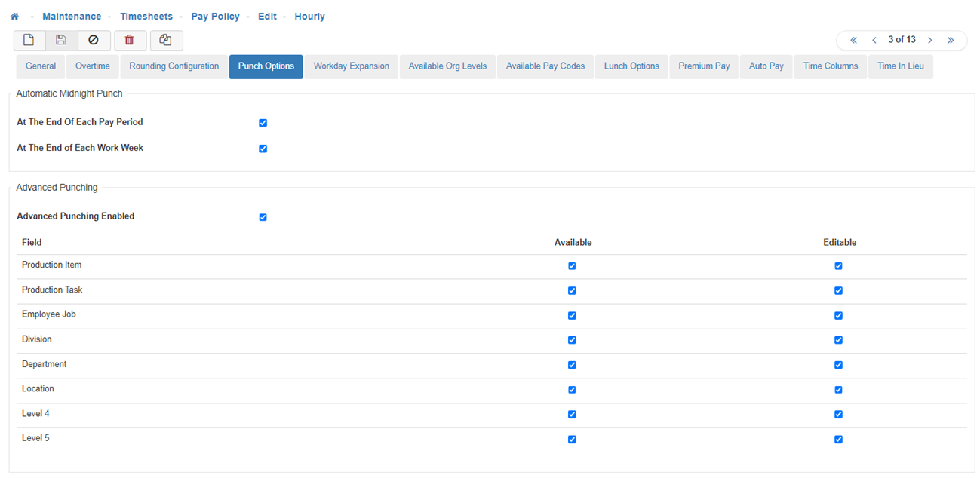Uncheck Editable checkbox for Department

[838, 365]
